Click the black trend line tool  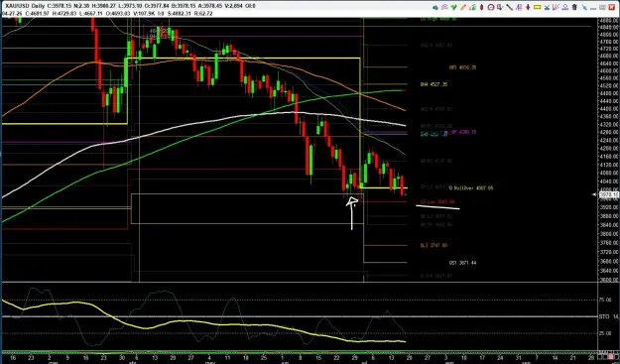pos(509,7)
